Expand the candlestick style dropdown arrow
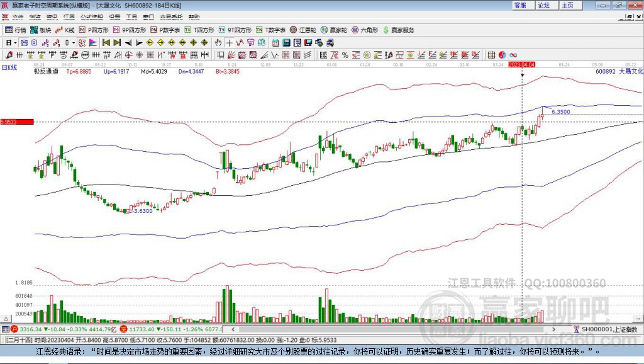Image resolution: width=644 pixels, height=364 pixels. tap(74, 43)
